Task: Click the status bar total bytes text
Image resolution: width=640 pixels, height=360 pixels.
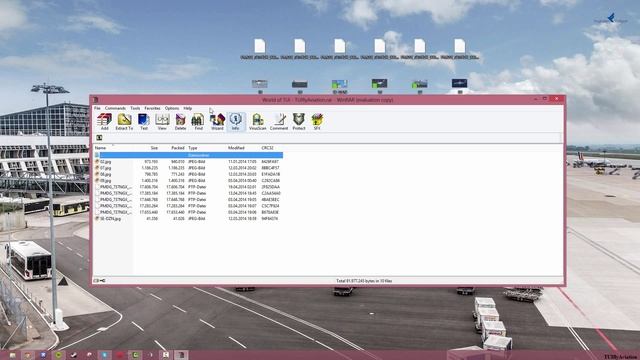Action: 364,281
